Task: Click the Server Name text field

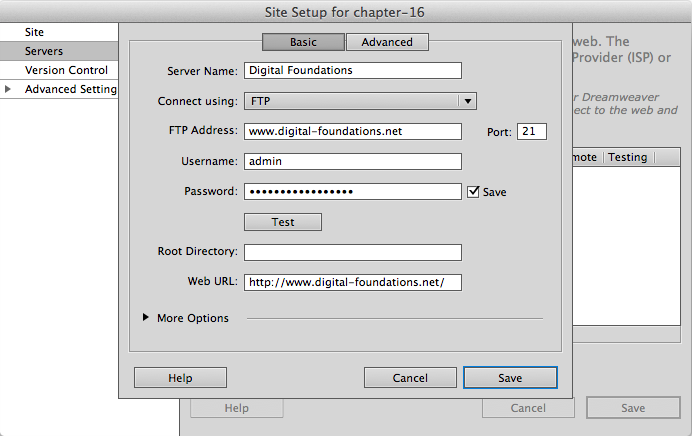Action: tap(352, 71)
